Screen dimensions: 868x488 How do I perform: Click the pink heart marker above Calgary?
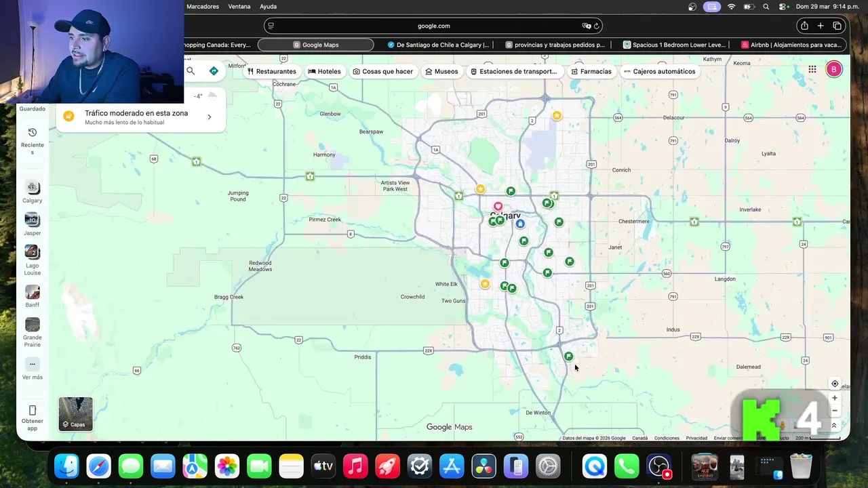pos(498,206)
